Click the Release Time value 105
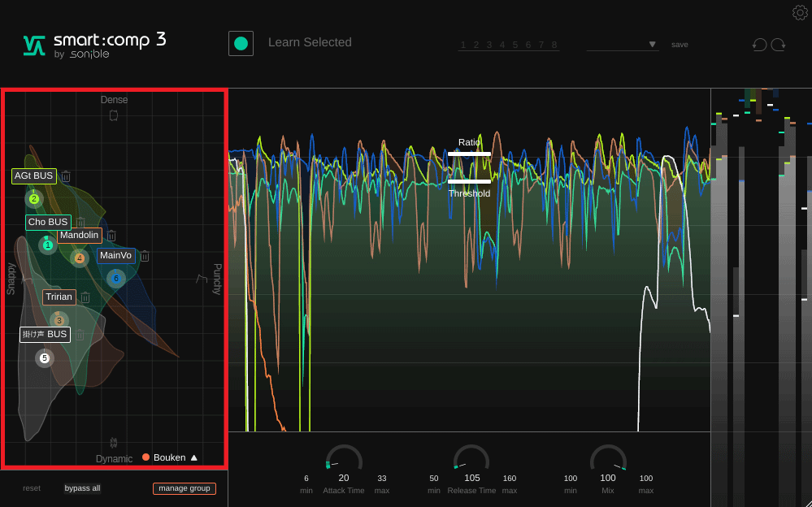 point(471,478)
